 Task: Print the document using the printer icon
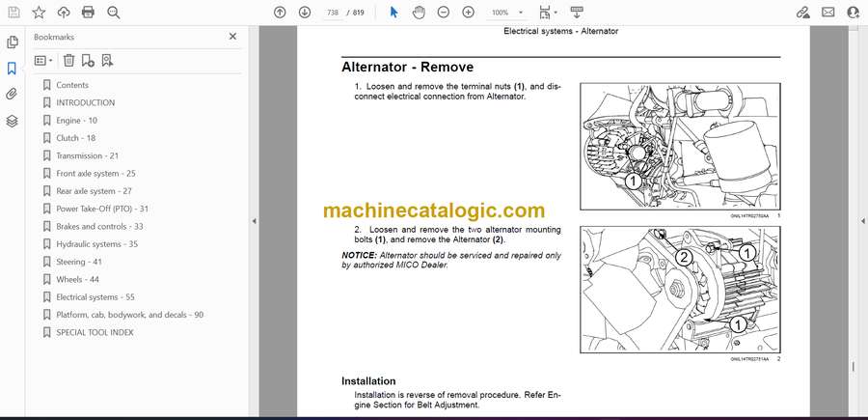(89, 13)
